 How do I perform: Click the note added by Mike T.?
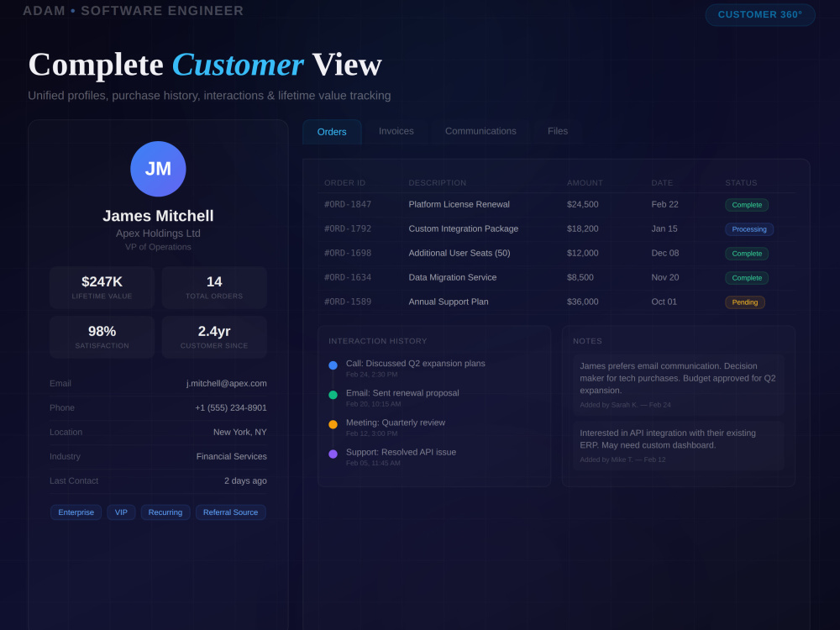point(678,446)
